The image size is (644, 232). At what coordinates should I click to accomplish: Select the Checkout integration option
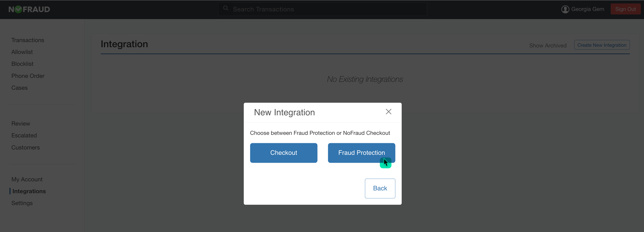(284, 153)
